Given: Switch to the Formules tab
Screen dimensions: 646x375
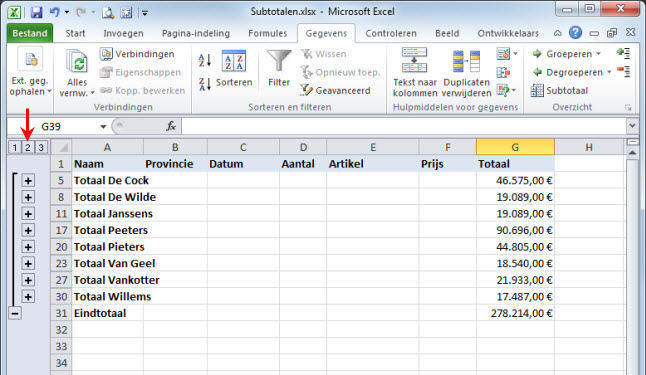Looking at the screenshot, I should pos(267,33).
